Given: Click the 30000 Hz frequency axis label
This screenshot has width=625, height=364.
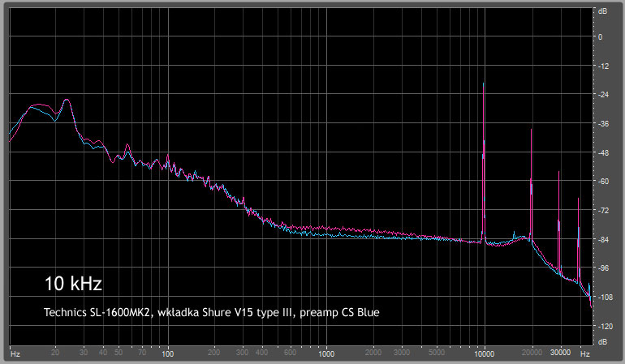Looking at the screenshot, I should click(560, 353).
